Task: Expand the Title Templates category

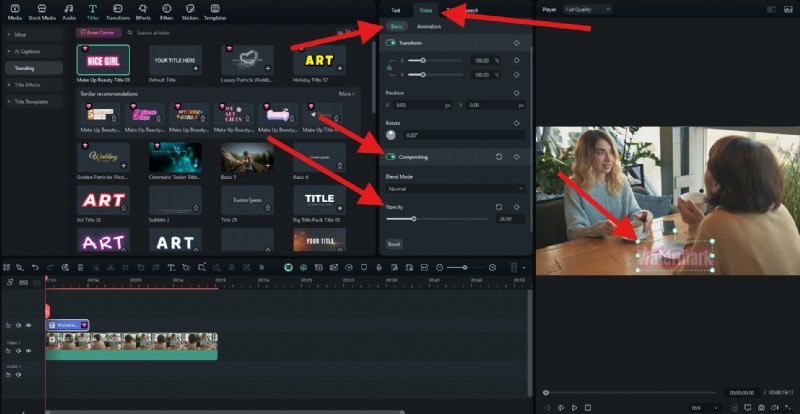Action: coord(34,102)
